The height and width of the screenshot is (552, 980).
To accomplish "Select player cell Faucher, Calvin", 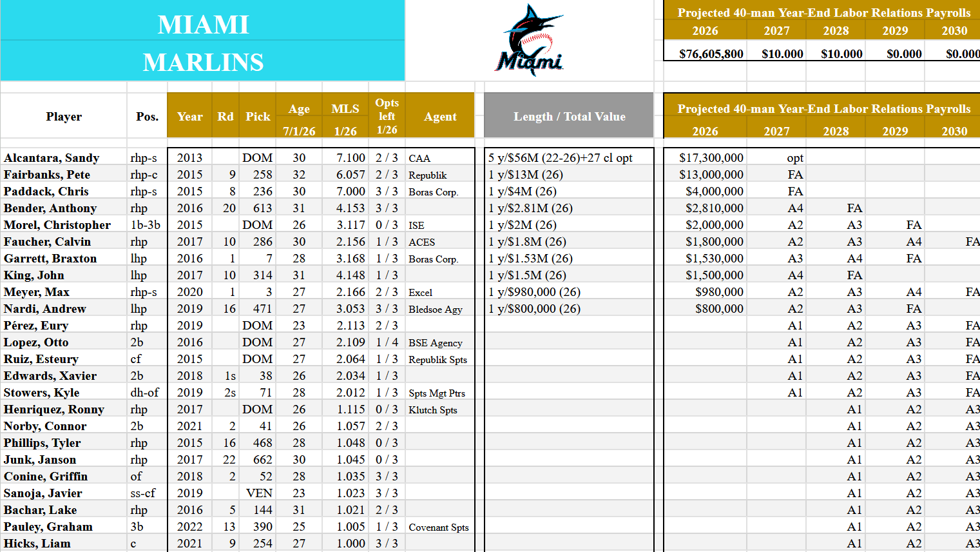I will click(x=64, y=241).
